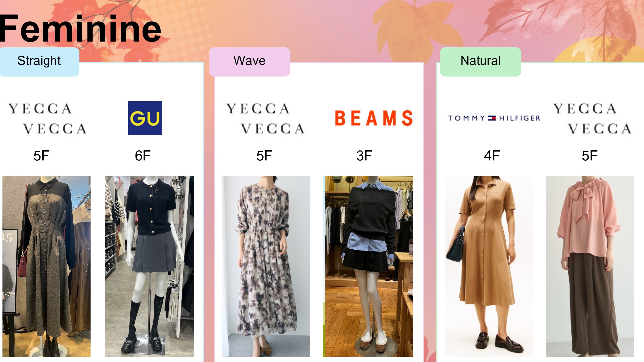This screenshot has height=362, width=644.
Task: Open the pink bow blouse photo
Action: [x=590, y=266]
